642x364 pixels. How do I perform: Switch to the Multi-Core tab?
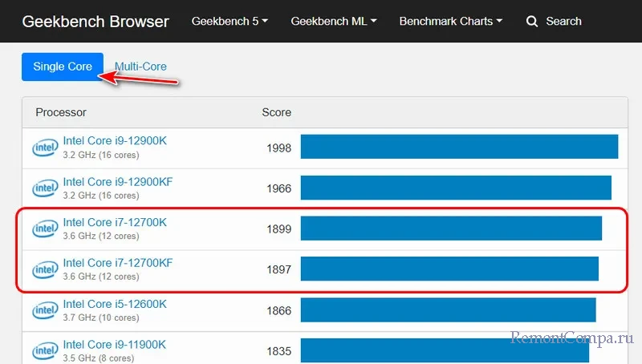click(x=140, y=67)
